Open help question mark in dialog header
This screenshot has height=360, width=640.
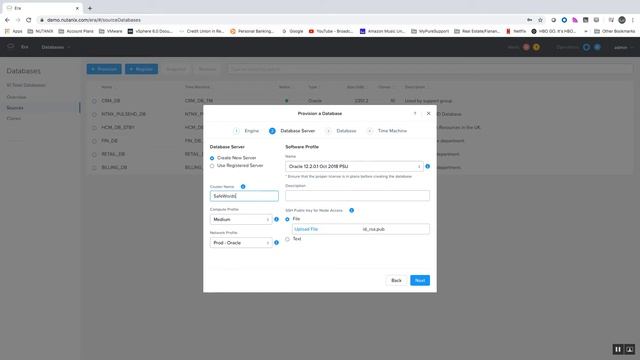pos(415,113)
